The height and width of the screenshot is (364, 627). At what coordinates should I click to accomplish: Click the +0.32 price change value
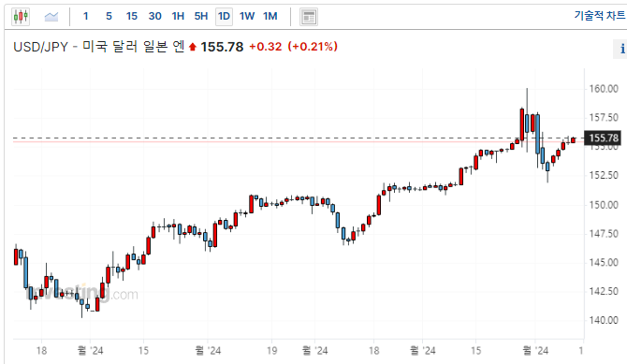pos(266,47)
